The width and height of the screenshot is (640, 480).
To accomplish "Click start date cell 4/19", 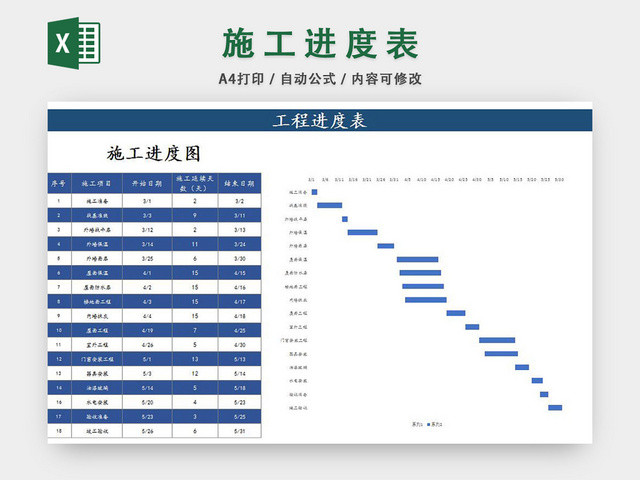I will coord(147,330).
